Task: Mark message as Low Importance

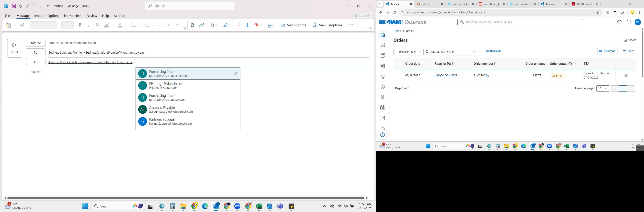Action: tap(248, 25)
